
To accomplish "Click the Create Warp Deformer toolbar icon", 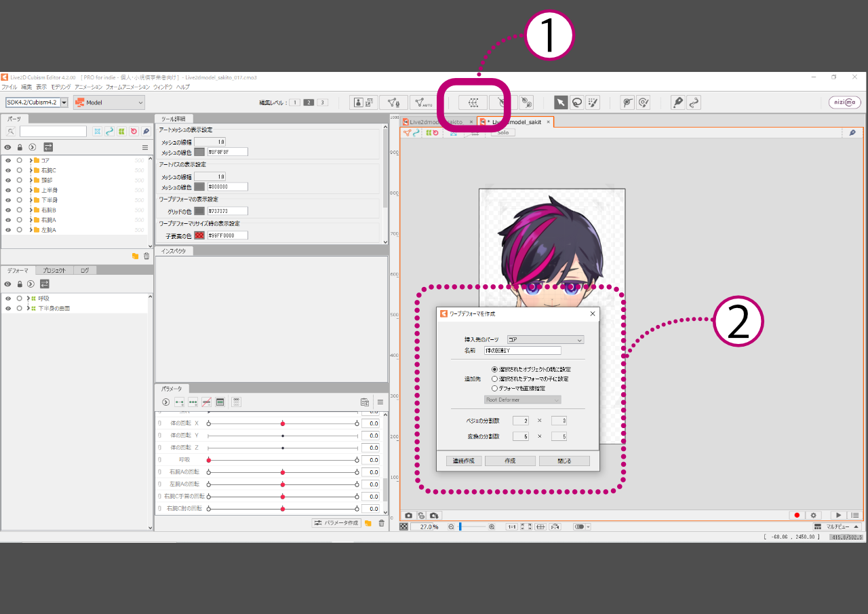I will tap(473, 102).
